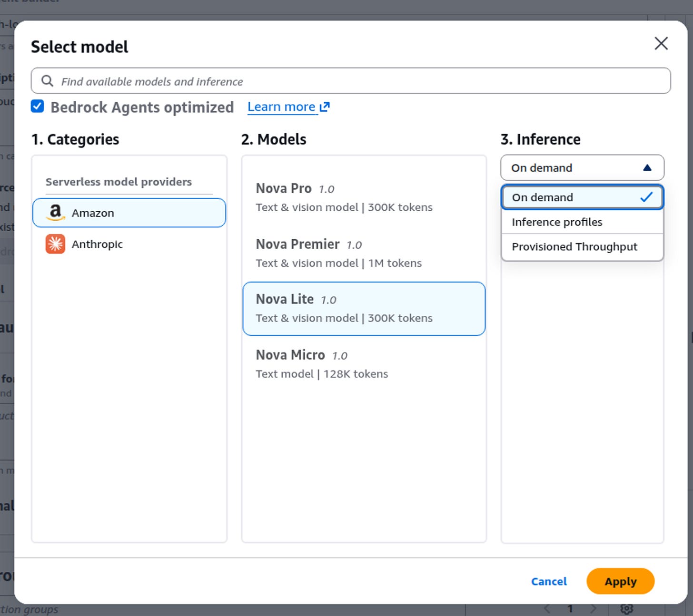Click the settings gear behind dialog
The width and height of the screenshot is (693, 616).
click(x=627, y=609)
